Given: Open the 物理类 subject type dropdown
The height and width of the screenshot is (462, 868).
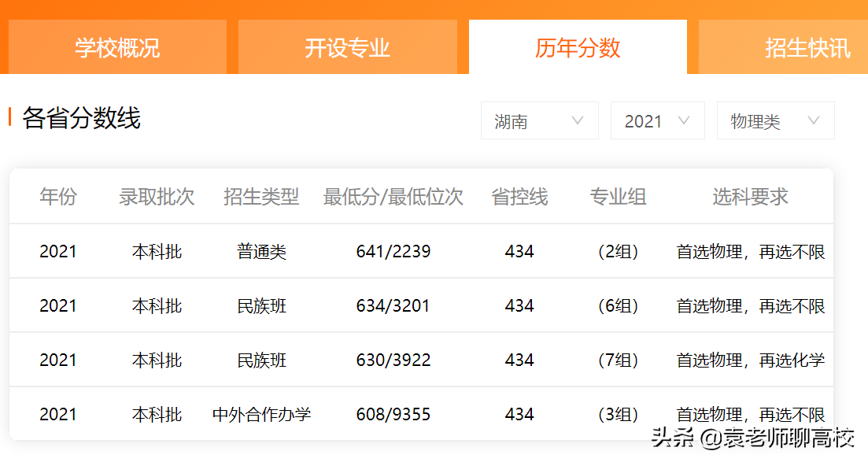Looking at the screenshot, I should (x=775, y=120).
